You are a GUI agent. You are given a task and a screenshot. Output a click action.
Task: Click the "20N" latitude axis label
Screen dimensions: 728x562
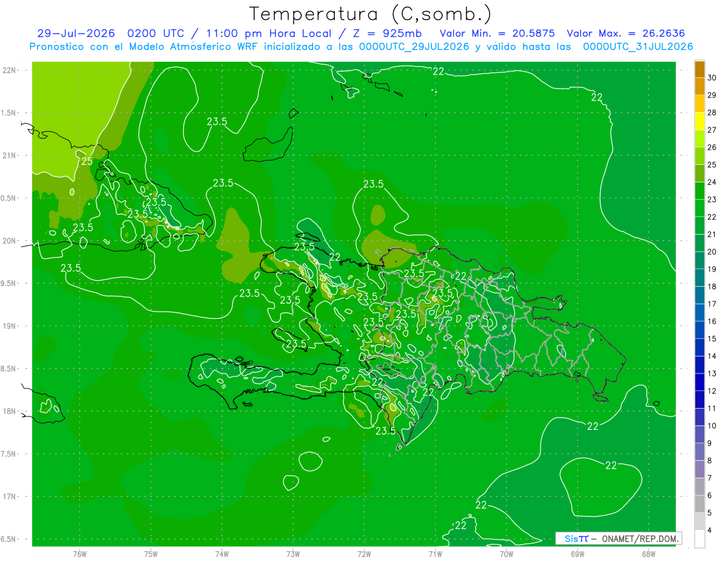[9, 241]
